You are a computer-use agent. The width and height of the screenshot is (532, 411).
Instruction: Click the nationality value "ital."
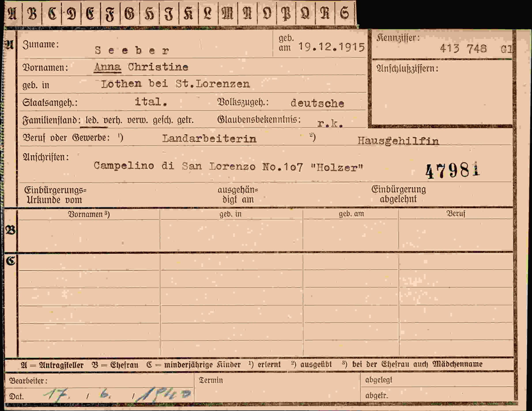151,102
